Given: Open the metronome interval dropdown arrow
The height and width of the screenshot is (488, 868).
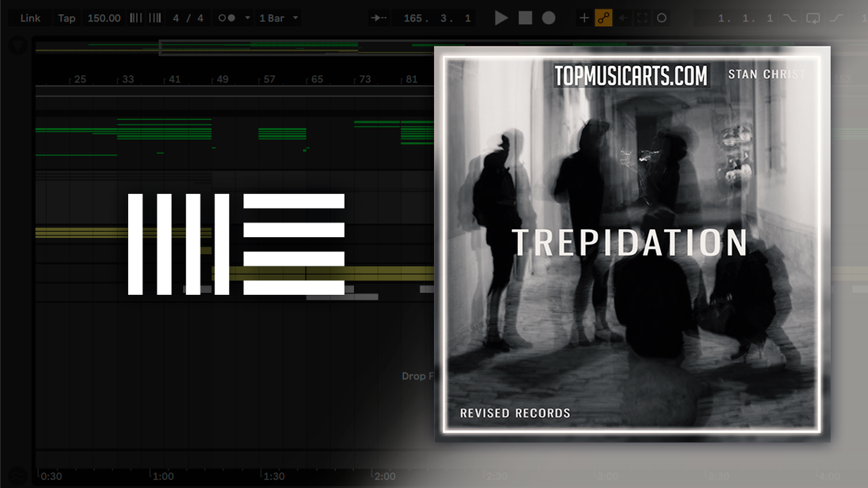Looking at the screenshot, I should [247, 17].
